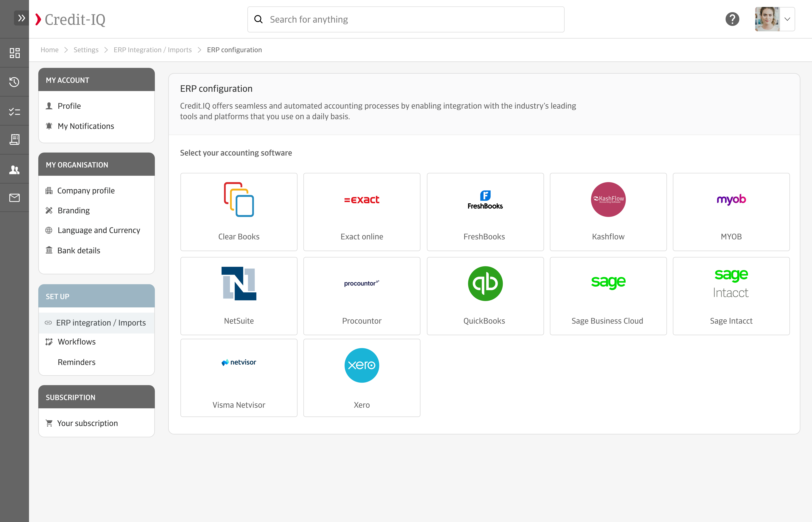
Task: Open Language and Currency settings
Action: pyautogui.click(x=99, y=230)
